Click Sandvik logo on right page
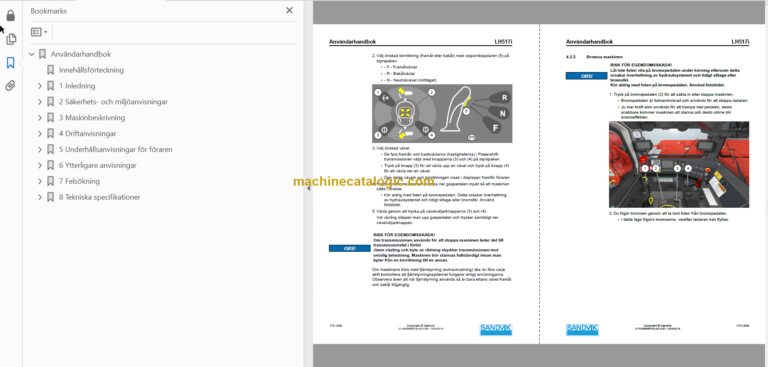 pos(582,329)
